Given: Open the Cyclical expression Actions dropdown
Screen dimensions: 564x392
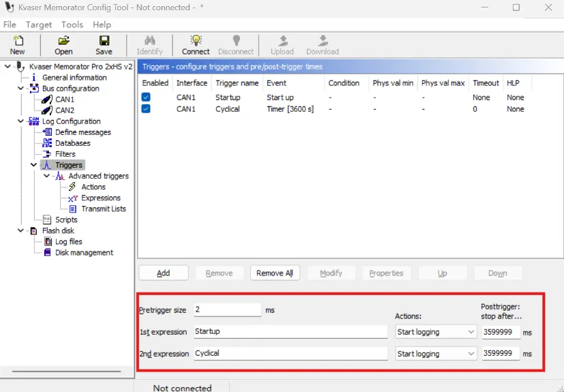Looking at the screenshot, I should [436, 354].
